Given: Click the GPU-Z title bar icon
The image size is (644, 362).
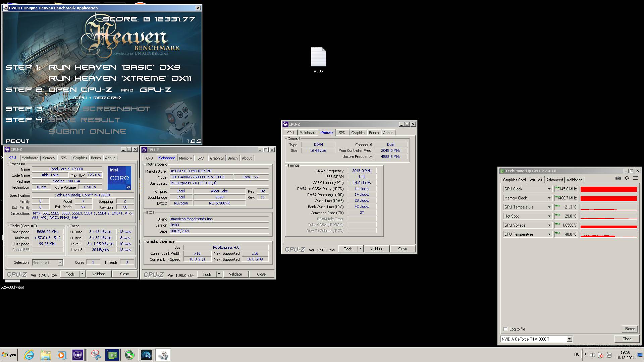Looking at the screenshot, I should [x=502, y=171].
